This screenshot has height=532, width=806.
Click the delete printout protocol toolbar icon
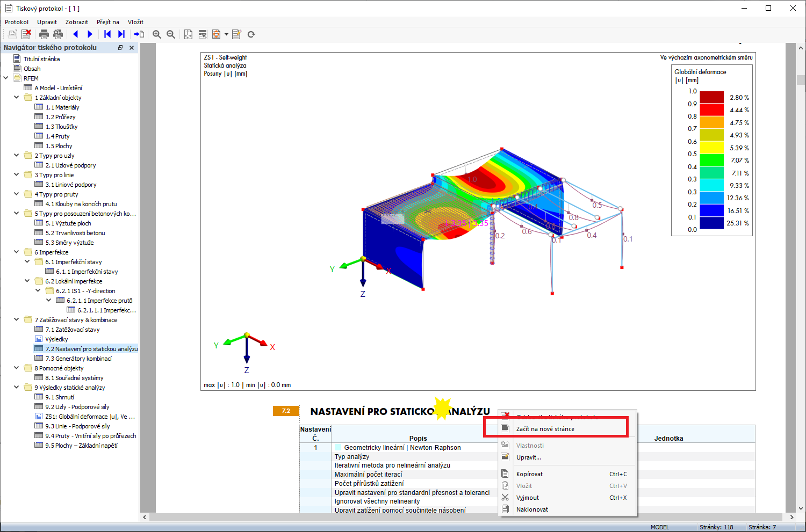click(26, 34)
